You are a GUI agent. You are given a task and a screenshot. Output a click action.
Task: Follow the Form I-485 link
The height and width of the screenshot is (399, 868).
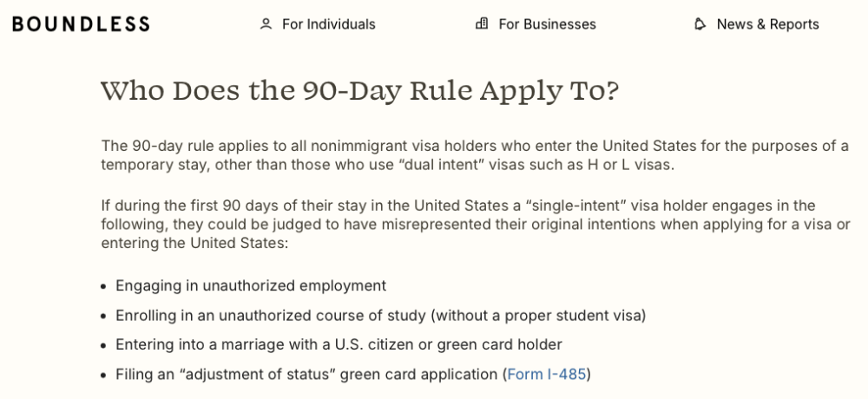546,375
